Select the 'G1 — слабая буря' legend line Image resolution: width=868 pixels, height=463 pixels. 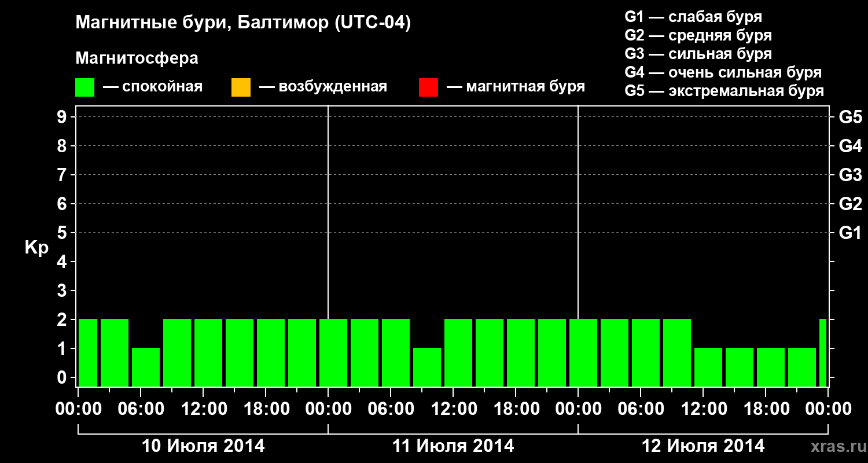pos(693,17)
